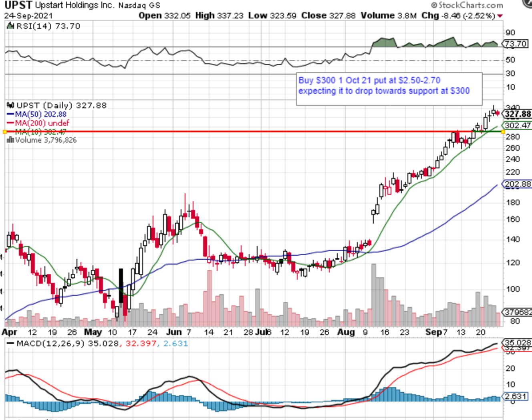532x420 pixels.
Task: Click the 50 label on RSI axis
Action: coord(510,60)
